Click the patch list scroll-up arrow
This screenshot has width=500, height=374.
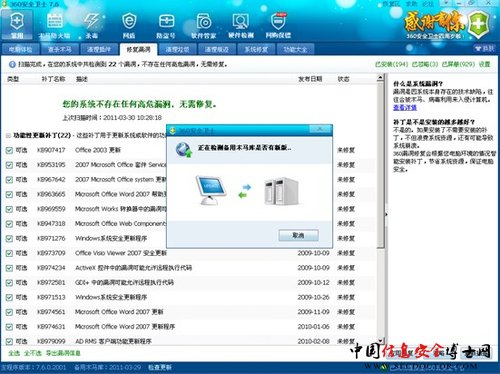click(x=380, y=78)
